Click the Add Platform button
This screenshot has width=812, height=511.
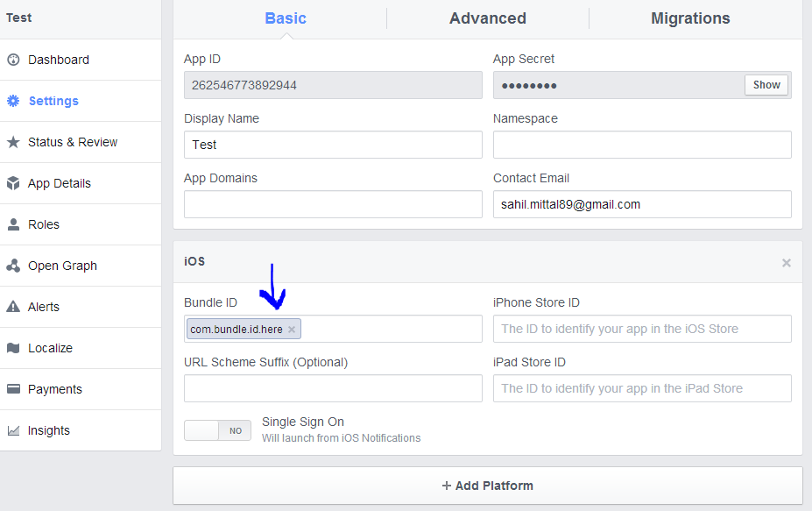(x=488, y=486)
